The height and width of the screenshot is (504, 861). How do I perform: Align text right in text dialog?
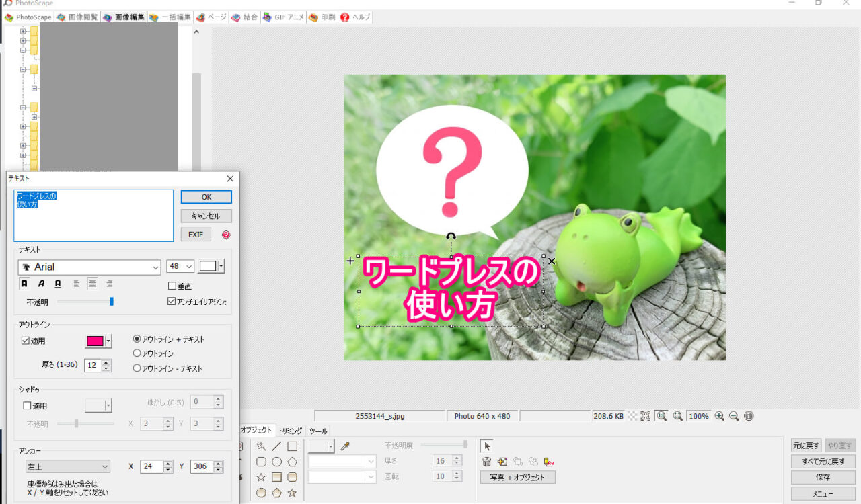click(109, 284)
